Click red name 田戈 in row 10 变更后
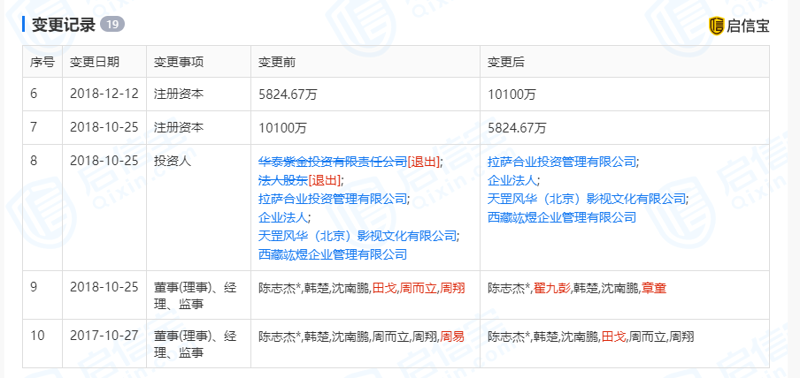This screenshot has height=378, width=800. tap(614, 337)
